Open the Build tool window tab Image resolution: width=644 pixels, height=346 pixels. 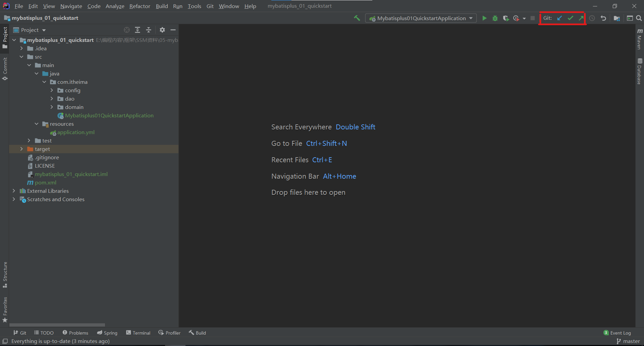[197, 333]
